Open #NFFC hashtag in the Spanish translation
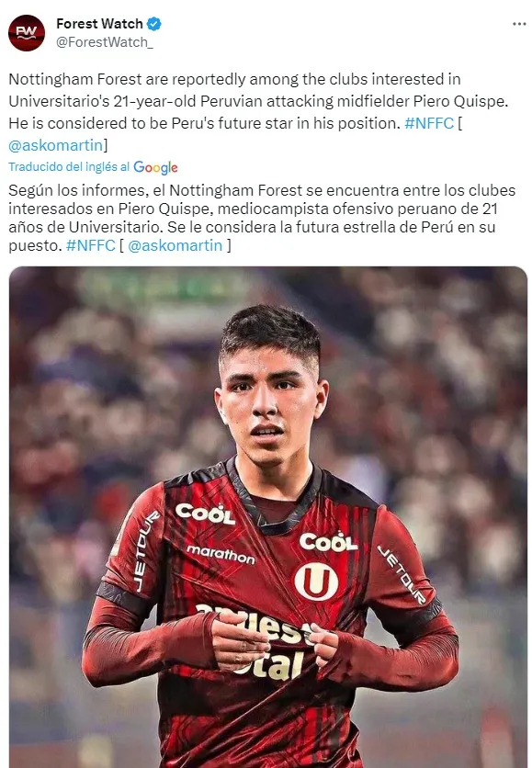The width and height of the screenshot is (532, 768). [91, 245]
